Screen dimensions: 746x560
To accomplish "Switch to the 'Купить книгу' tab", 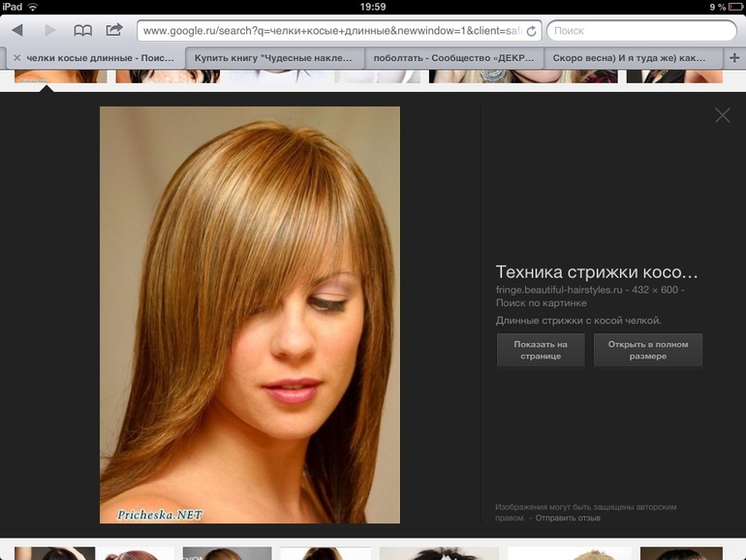I will coord(274,58).
